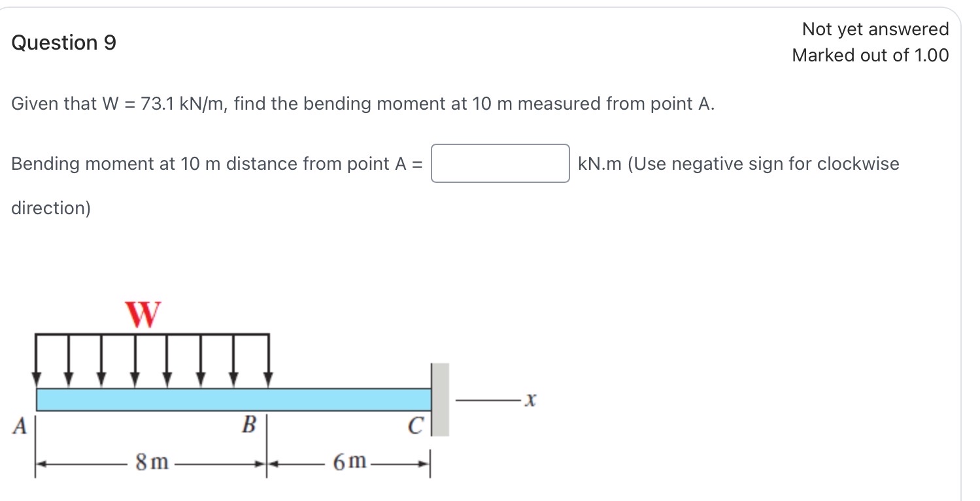Click the red W load label
The image size is (980, 501).
click(x=143, y=315)
